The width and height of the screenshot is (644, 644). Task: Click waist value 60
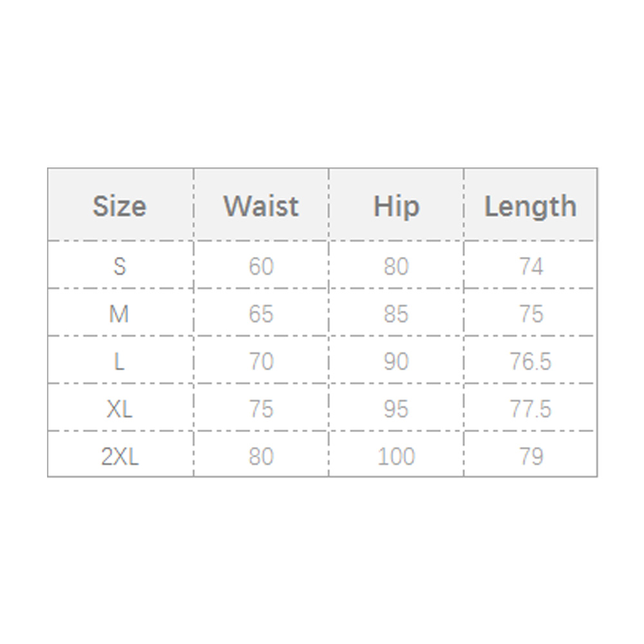tap(261, 266)
